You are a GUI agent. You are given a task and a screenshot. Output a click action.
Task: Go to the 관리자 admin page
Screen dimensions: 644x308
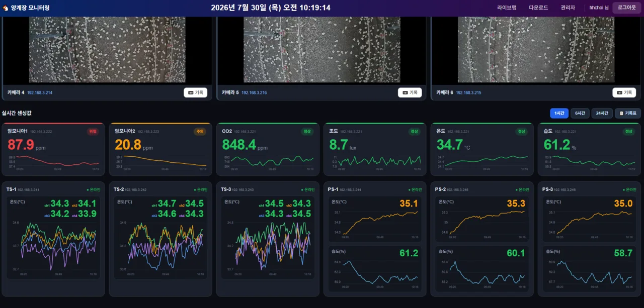(x=568, y=8)
